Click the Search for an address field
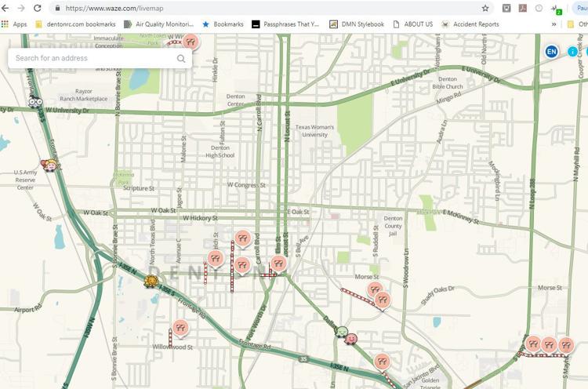This screenshot has width=588, height=389. [100, 58]
